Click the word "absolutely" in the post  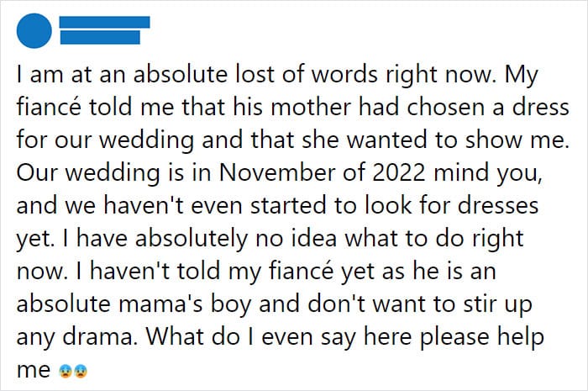[192, 240]
